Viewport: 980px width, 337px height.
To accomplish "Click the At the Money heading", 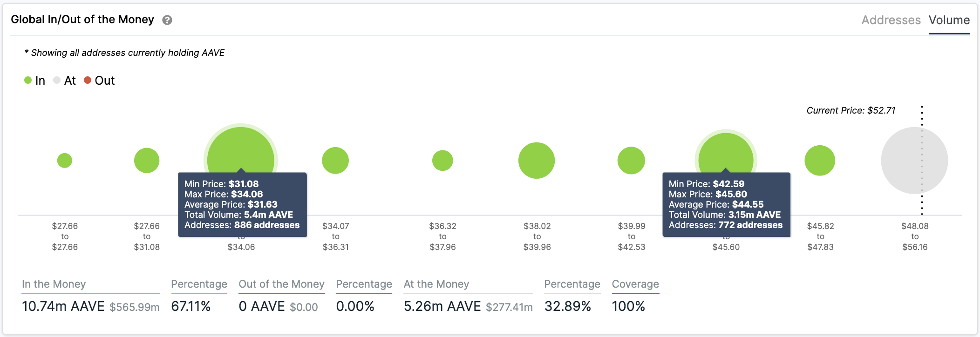I will 436,284.
